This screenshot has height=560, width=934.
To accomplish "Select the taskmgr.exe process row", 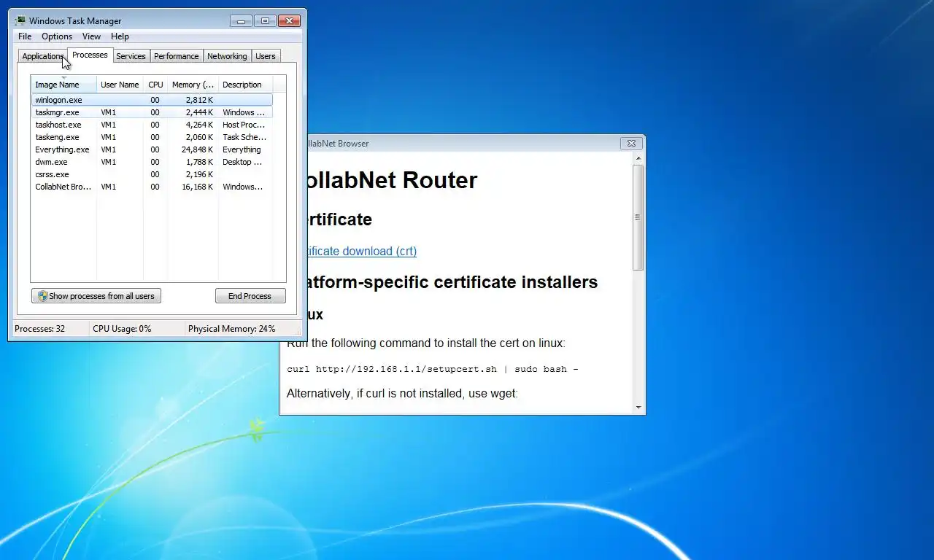I will click(x=152, y=112).
